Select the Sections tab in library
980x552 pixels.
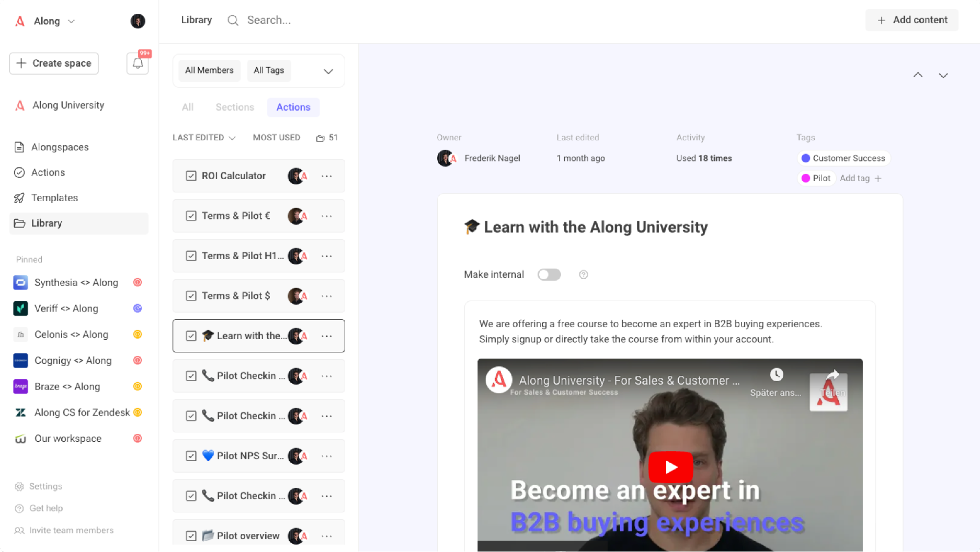(235, 107)
